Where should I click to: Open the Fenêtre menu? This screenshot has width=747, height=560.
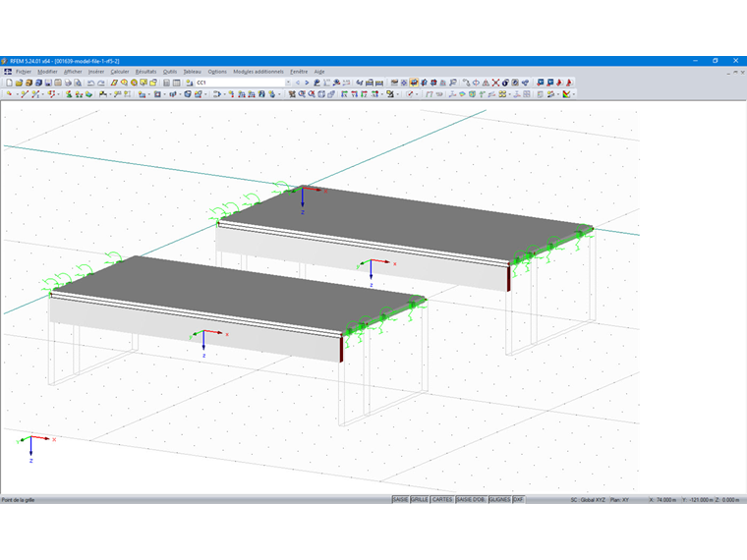pyautogui.click(x=299, y=72)
